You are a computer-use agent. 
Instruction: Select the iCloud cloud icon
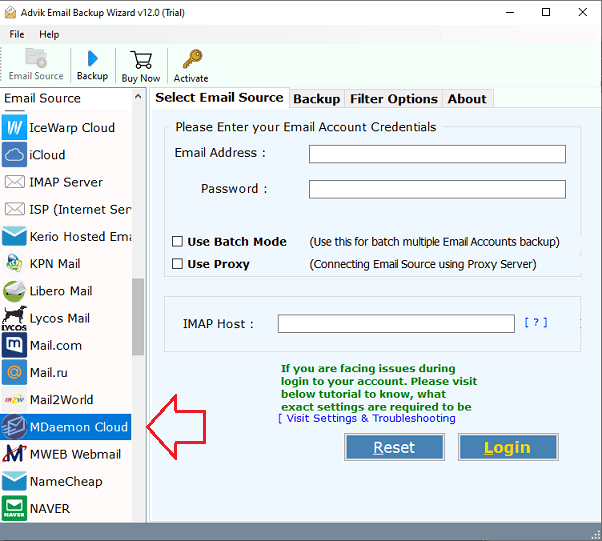coord(14,155)
